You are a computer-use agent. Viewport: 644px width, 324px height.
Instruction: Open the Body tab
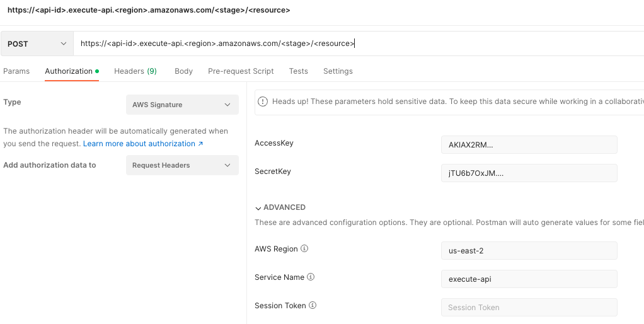tap(183, 71)
